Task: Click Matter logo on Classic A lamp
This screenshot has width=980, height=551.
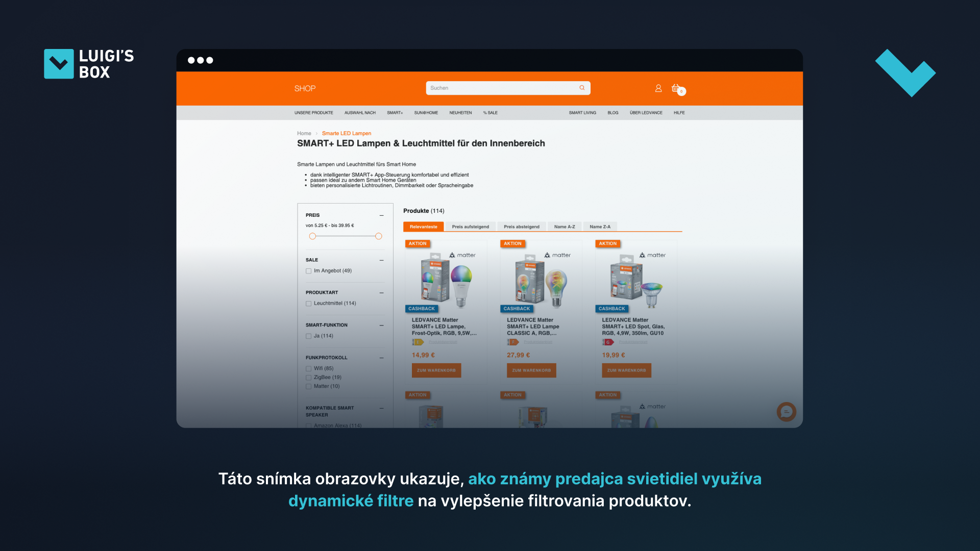Action: tap(557, 255)
